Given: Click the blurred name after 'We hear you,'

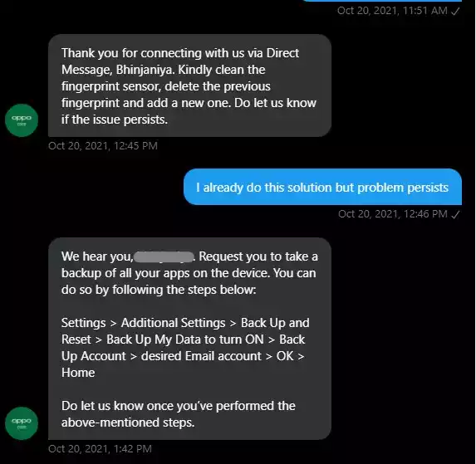Looking at the screenshot, I should [164, 256].
